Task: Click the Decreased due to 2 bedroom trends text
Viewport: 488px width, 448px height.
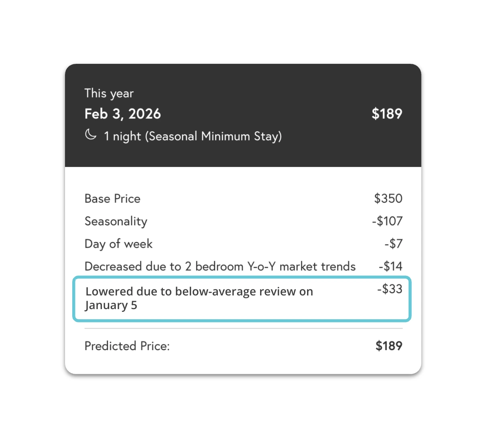Action: pos(220,266)
